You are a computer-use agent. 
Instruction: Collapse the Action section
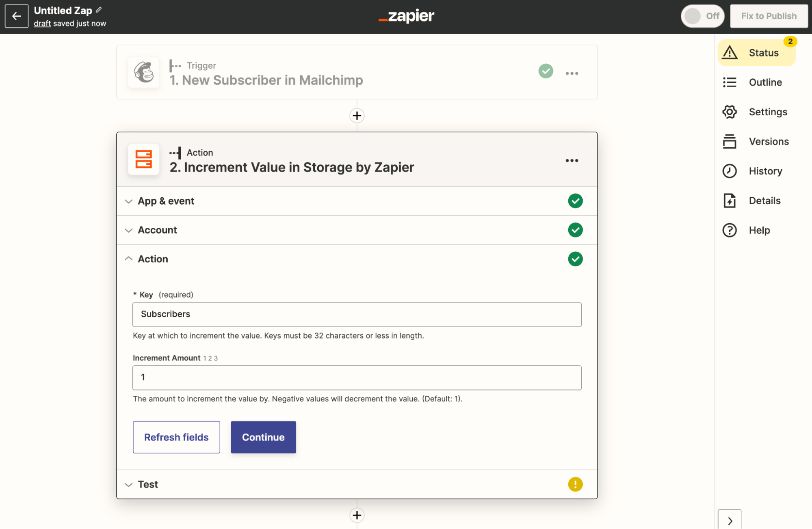click(357, 259)
